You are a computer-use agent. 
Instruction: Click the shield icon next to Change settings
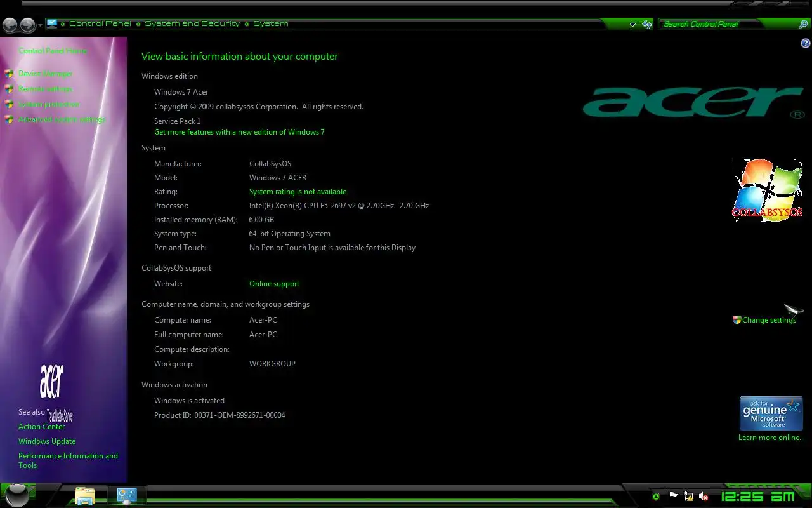737,320
